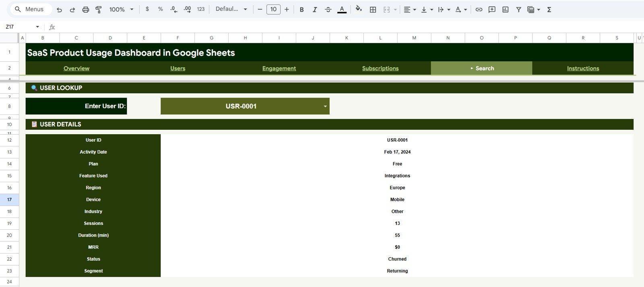Create a filter
The image size is (644, 287).
pos(519,10)
